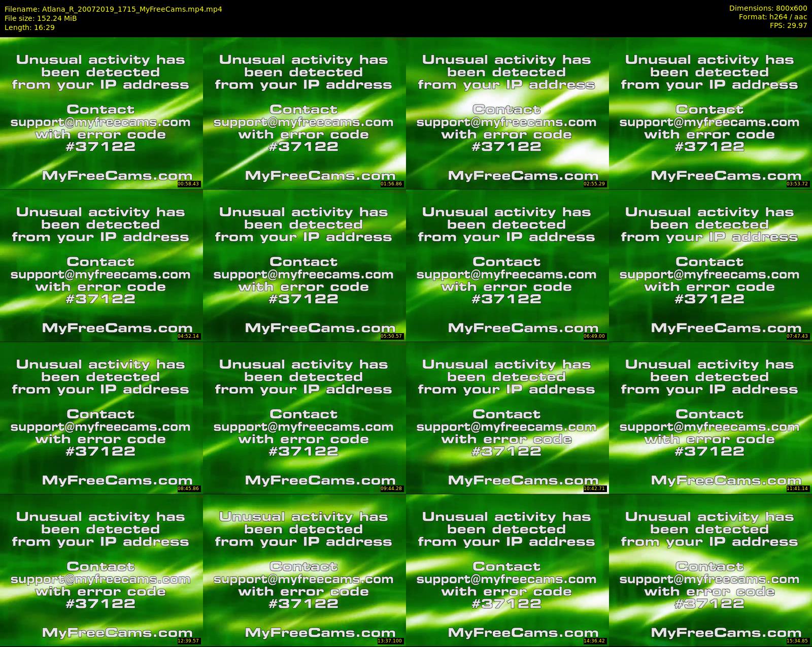
Task: View the video frame thumbnail stamped 08:45.86
Action: pos(101,417)
